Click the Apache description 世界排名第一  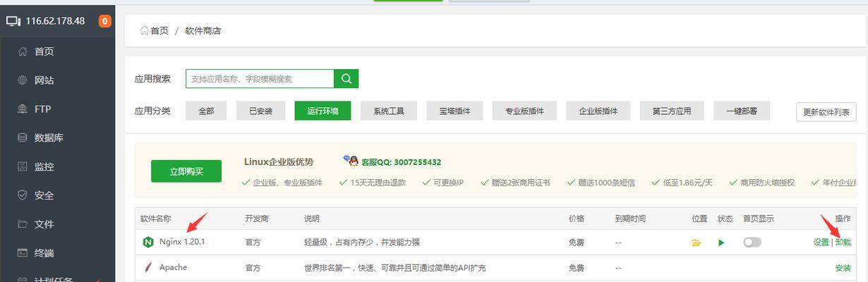395,268
